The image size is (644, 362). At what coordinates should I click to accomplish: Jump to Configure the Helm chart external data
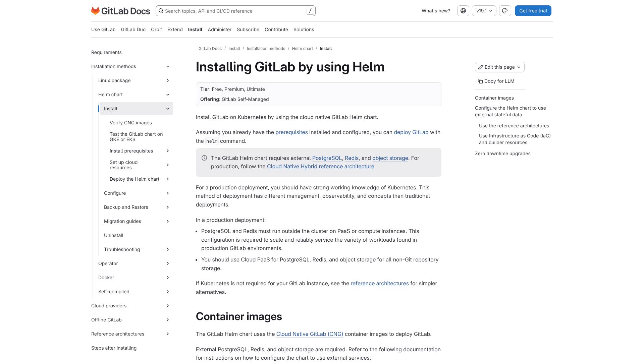[510, 111]
